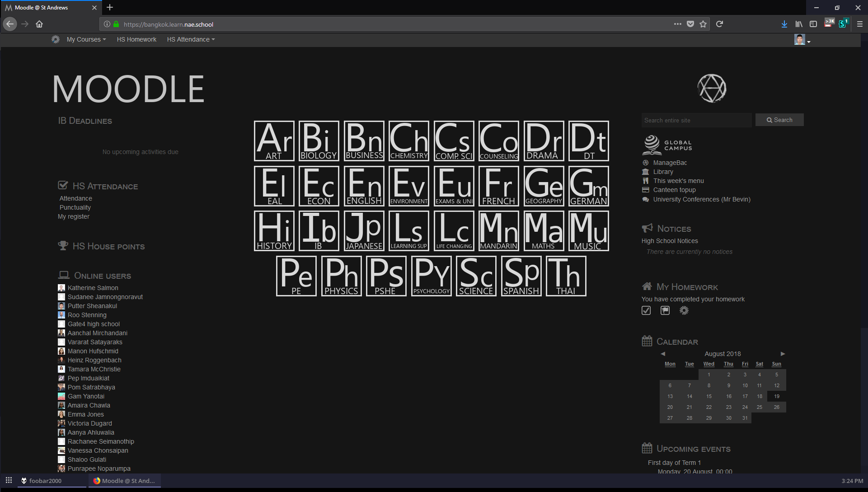Toggle the homework completed checkbox
The height and width of the screenshot is (492, 868).
tap(646, 310)
